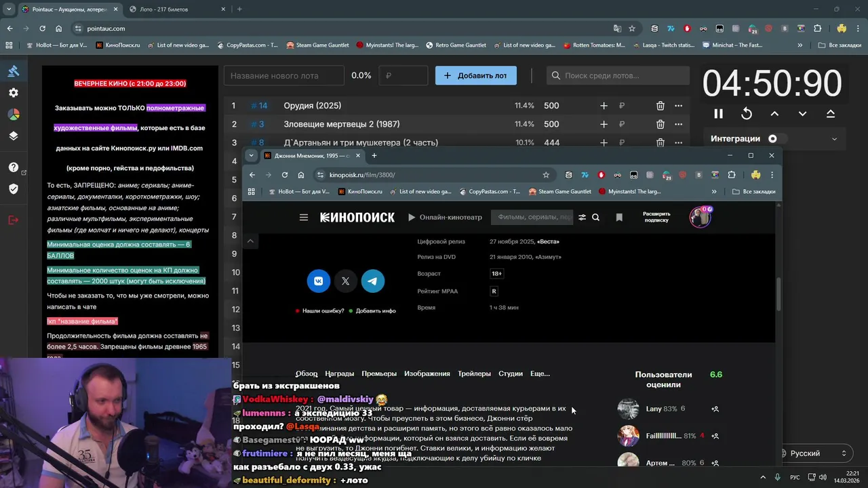Image resolution: width=868 pixels, height=488 pixels.
Task: Add points plus for Зловещие мертвецы 2
Action: click(604, 124)
